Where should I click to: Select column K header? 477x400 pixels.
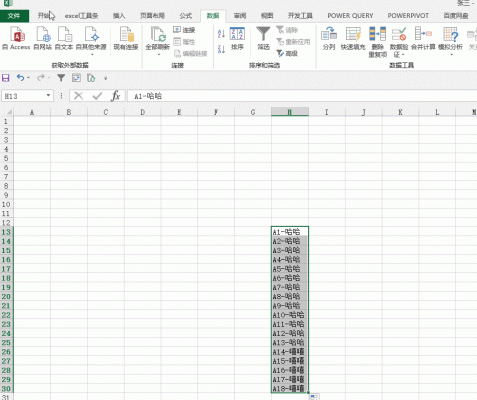400,112
